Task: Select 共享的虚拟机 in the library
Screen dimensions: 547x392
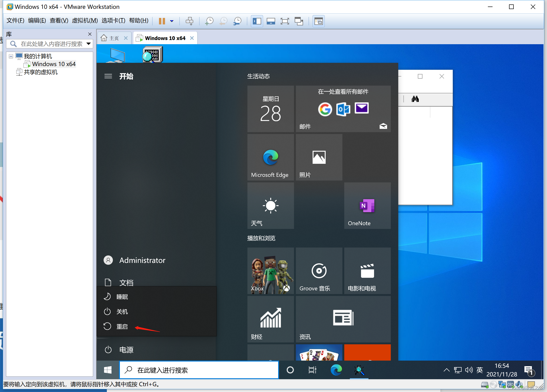Action: pos(41,72)
